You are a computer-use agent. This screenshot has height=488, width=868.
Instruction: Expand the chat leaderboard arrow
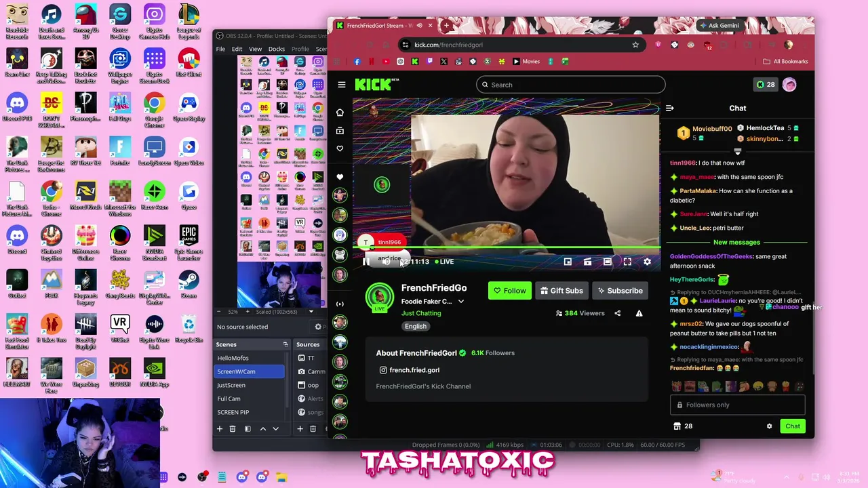738,152
